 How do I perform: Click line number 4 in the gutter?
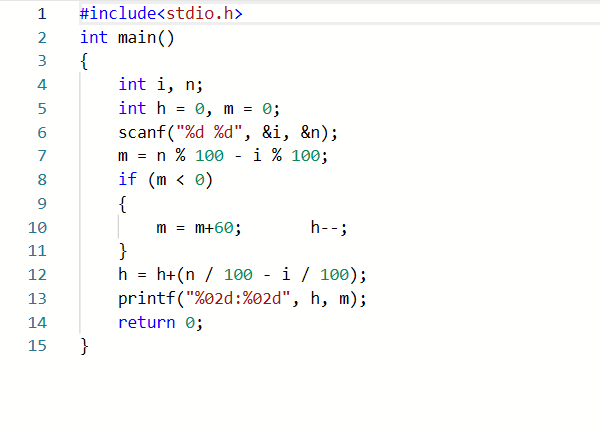click(x=42, y=85)
